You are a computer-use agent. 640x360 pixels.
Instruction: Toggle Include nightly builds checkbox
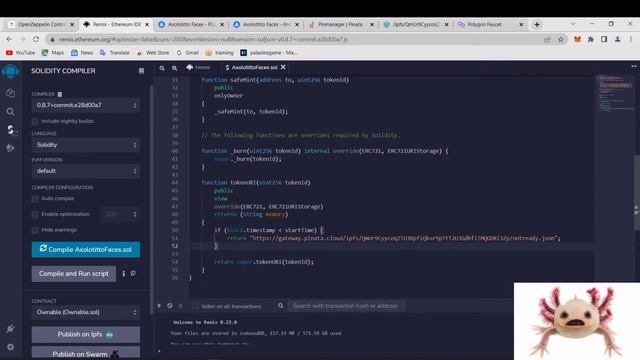35,121
